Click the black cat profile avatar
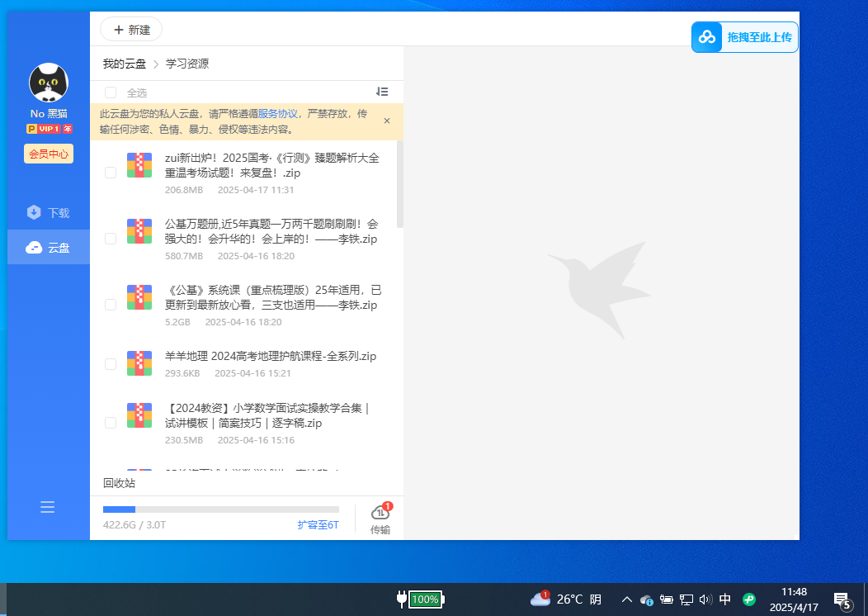This screenshot has height=616, width=868. (x=49, y=83)
